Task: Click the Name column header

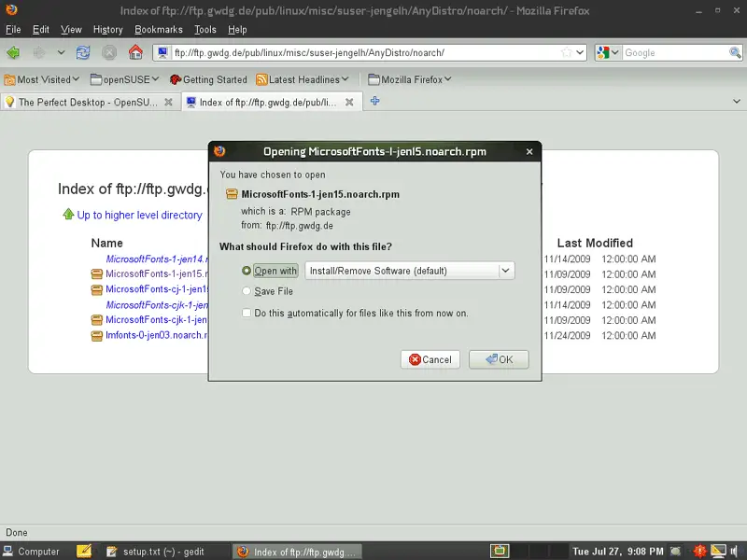Action: tap(107, 243)
